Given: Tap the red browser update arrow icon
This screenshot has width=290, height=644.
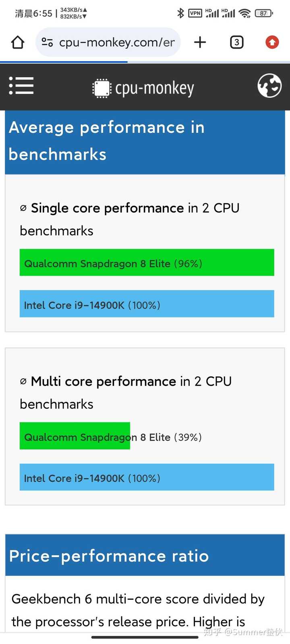Looking at the screenshot, I should point(272,42).
